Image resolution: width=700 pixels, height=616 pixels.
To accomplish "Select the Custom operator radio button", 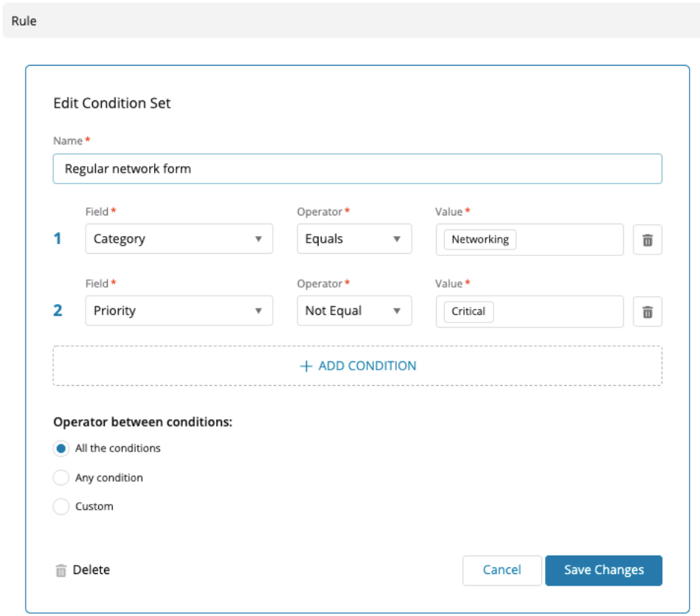I will (x=61, y=507).
